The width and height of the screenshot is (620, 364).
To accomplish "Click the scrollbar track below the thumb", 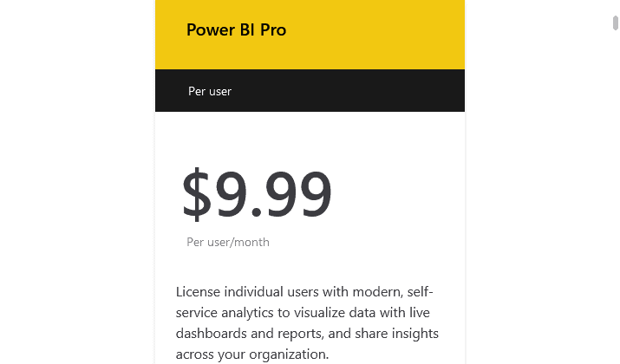I will pos(616,198).
